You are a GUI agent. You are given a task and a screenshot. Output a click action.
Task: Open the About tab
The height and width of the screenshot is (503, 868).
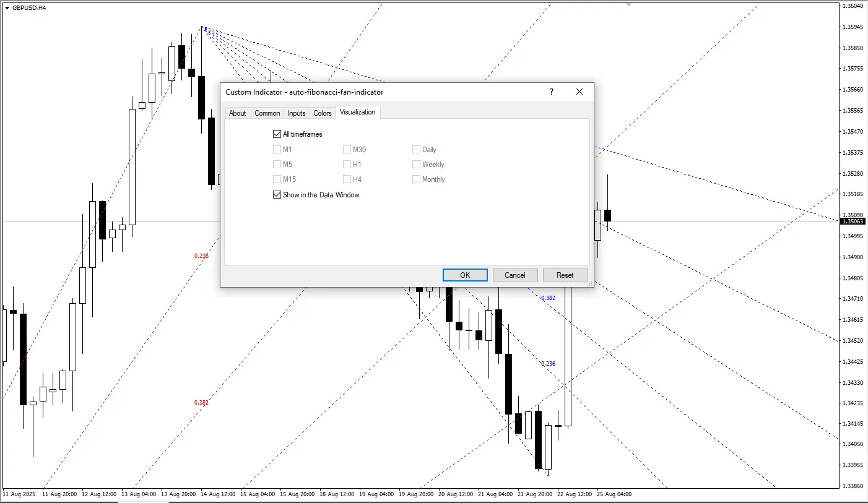pos(237,113)
